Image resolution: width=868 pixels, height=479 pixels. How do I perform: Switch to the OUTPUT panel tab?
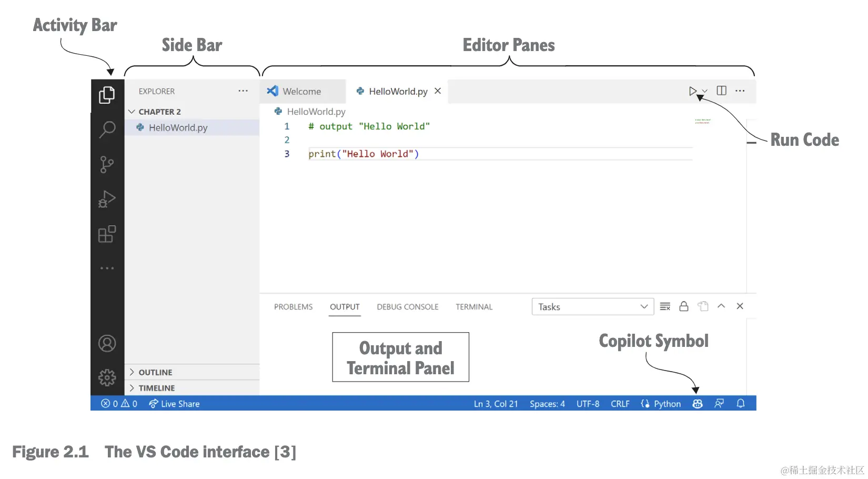coord(345,307)
